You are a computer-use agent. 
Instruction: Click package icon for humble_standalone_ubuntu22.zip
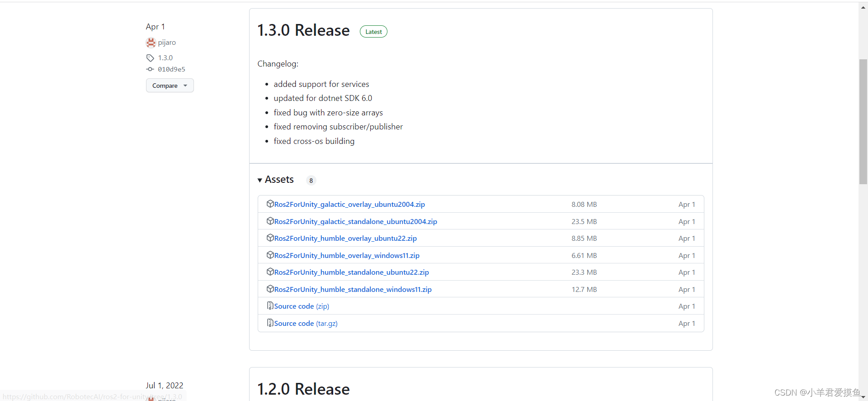click(270, 272)
